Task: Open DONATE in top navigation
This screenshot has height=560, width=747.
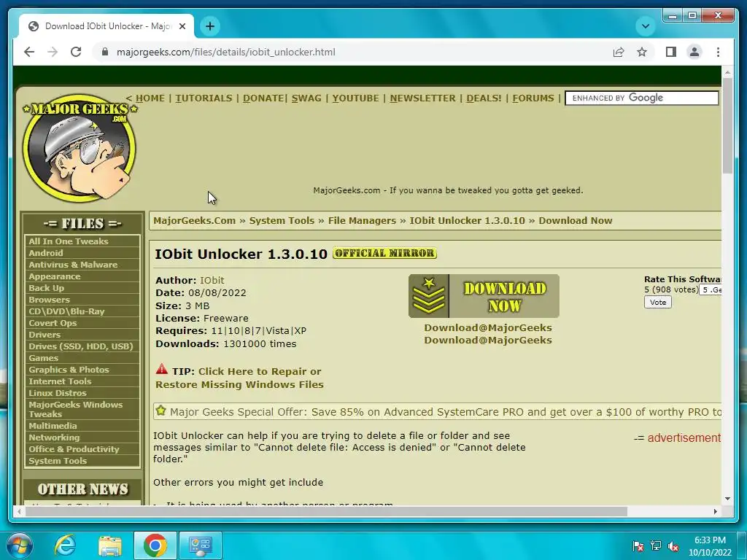Action: tap(263, 98)
